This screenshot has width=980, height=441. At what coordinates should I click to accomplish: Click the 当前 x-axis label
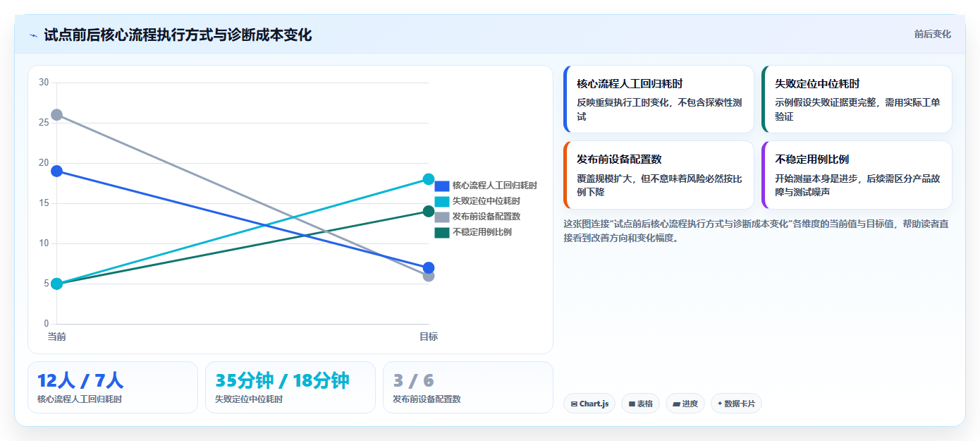[x=56, y=337]
